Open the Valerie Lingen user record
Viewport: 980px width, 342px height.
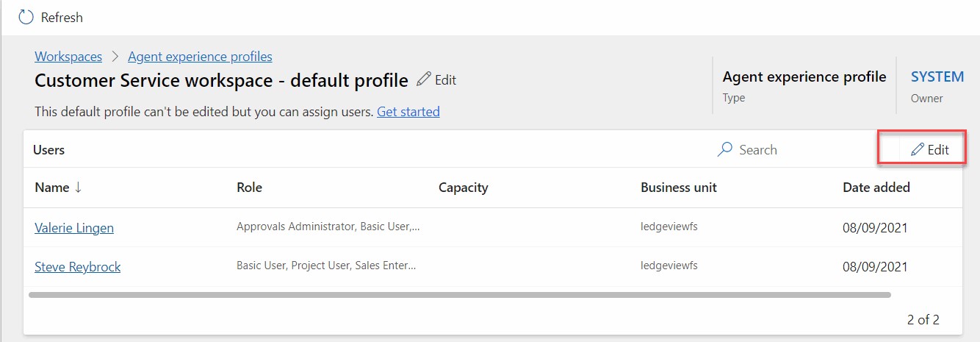[x=74, y=228]
